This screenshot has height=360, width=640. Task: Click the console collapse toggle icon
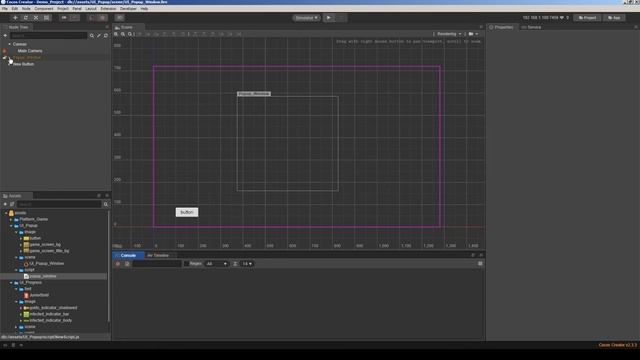(480, 264)
